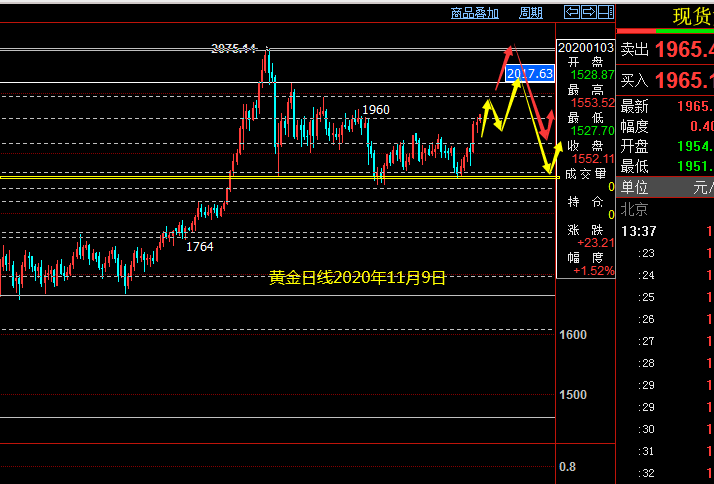Click the 幅度 row in quote panel
Image resolution: width=714 pixels, height=484 pixels.
coord(665,126)
